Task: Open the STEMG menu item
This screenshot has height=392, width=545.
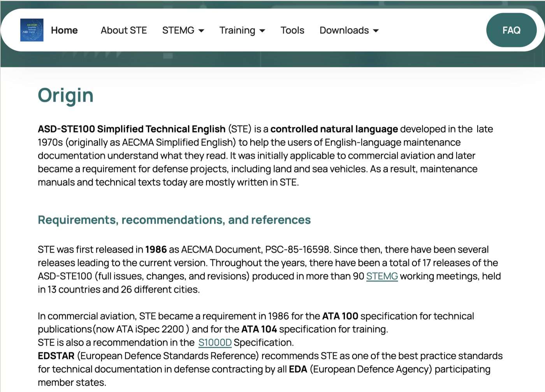Action: click(x=178, y=30)
